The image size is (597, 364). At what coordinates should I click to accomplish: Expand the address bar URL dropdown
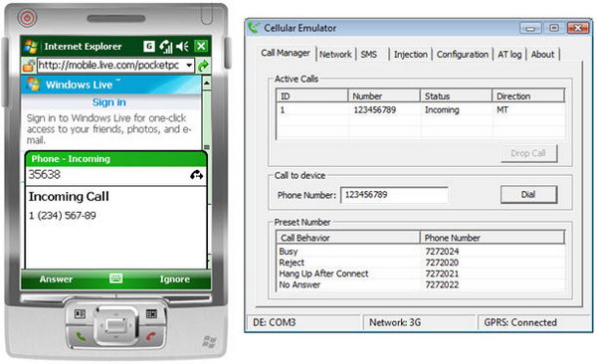[x=189, y=66]
